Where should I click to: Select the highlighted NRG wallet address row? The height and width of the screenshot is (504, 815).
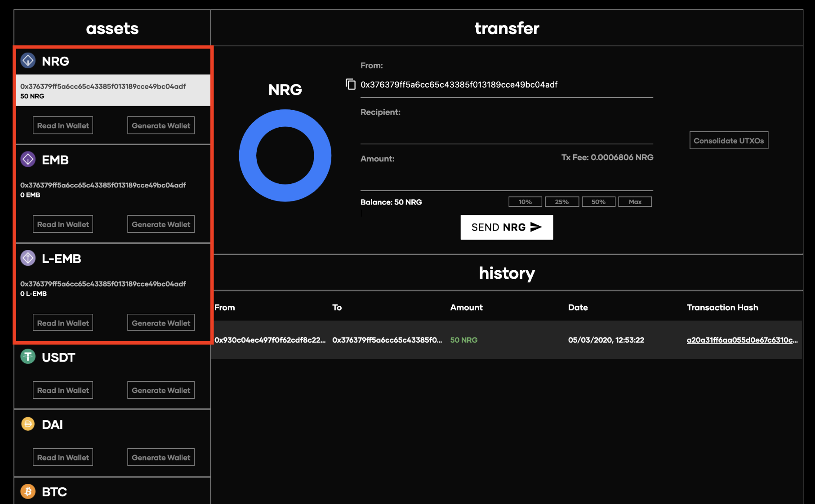113,90
